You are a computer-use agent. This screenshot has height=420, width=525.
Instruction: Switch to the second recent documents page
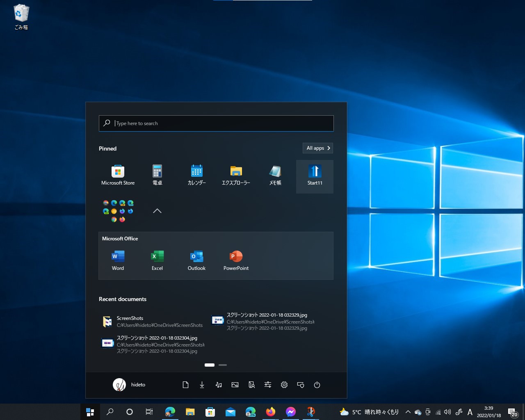point(223,365)
